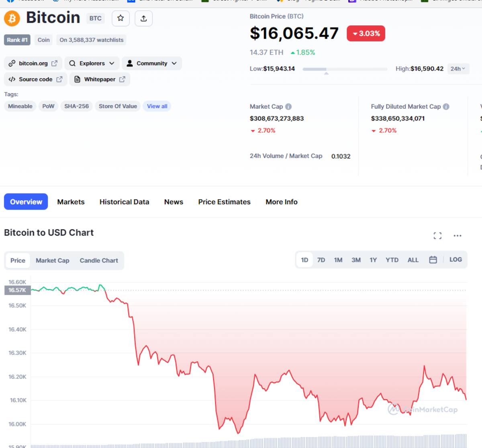Expand the Community dropdown
Screen dimensions: 482x448
[152, 63]
